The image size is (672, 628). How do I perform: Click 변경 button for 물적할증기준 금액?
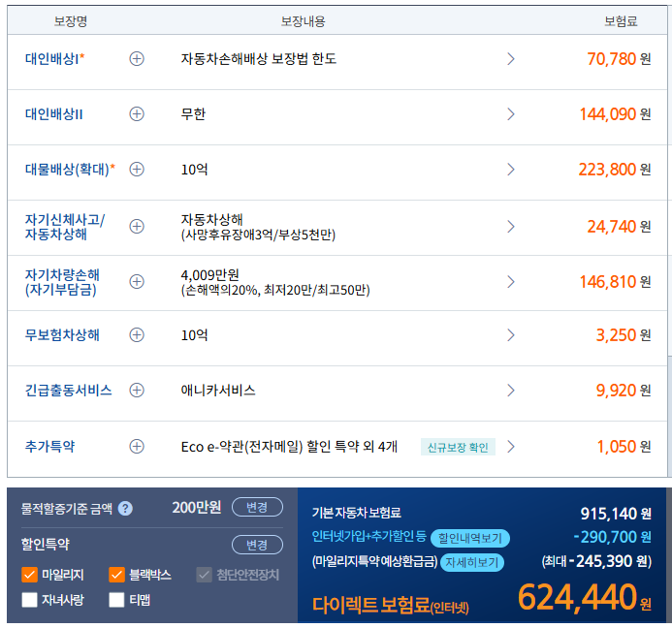tap(257, 507)
